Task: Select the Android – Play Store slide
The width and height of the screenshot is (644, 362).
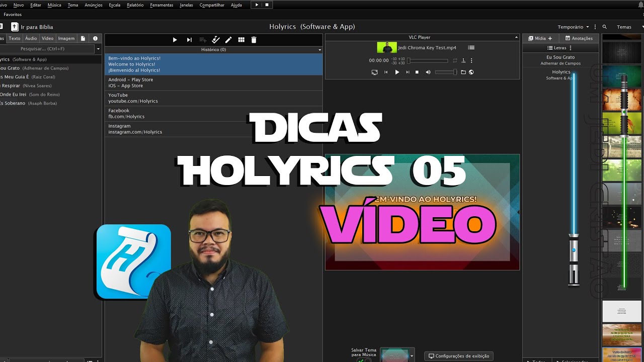Action: (x=213, y=83)
